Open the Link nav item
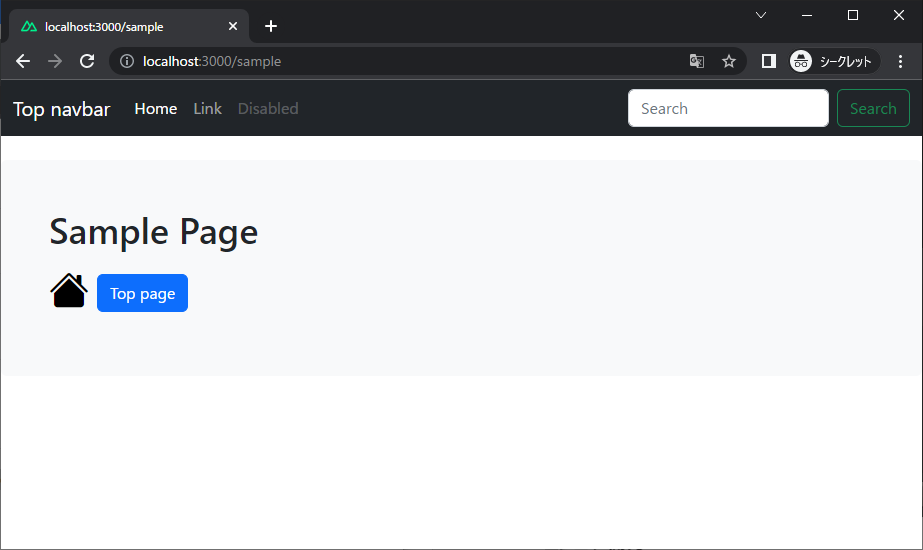Image resolution: width=923 pixels, height=550 pixels. click(x=207, y=109)
